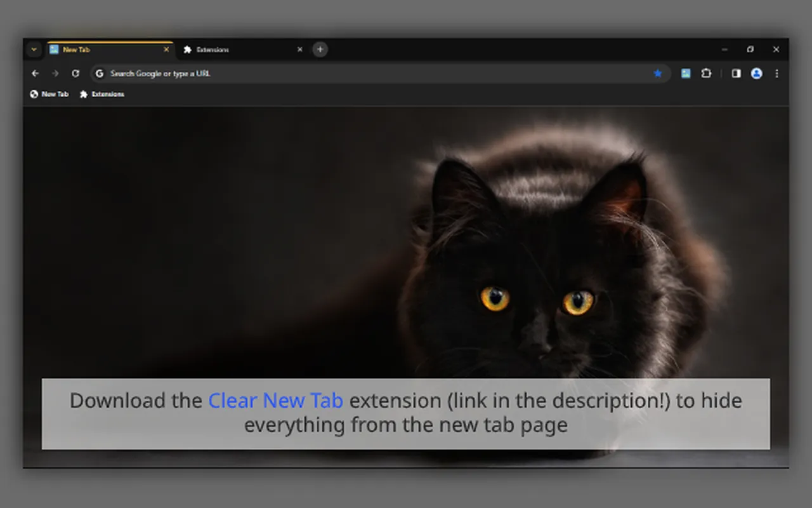Switch to the Extensions tab
The width and height of the screenshot is (812, 508).
242,50
